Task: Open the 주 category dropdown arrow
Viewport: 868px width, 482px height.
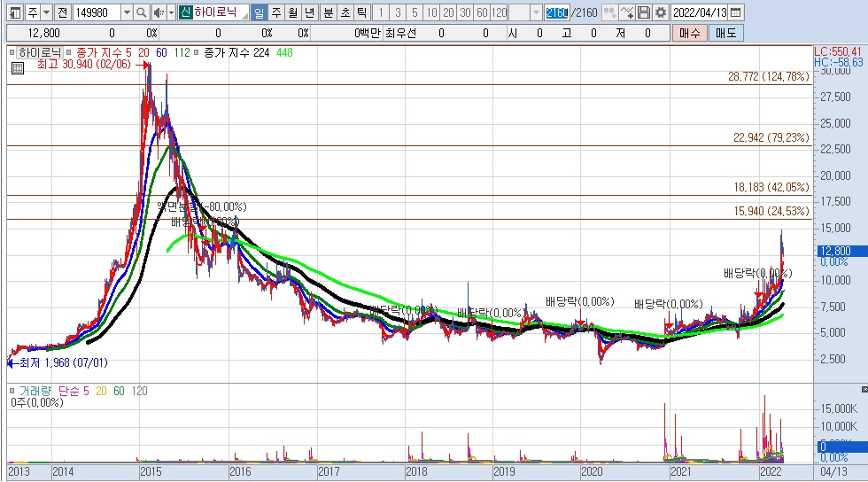Action: click(x=47, y=12)
